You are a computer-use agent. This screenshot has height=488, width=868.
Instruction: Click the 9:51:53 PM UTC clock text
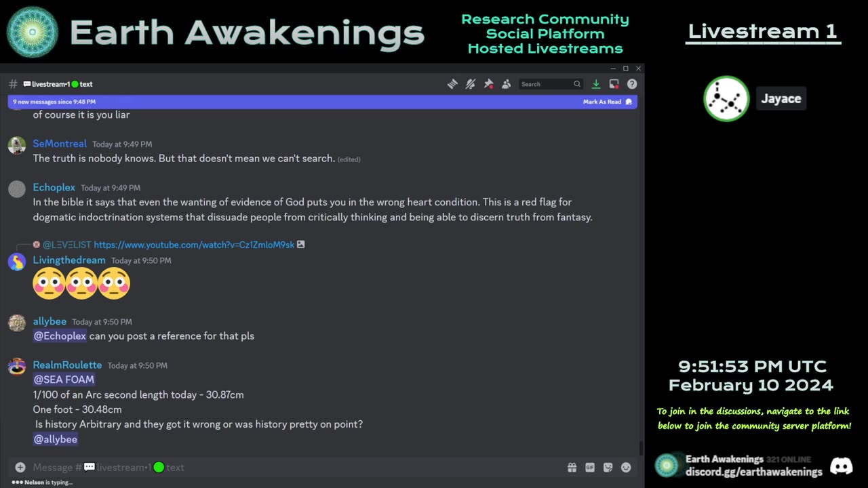click(752, 367)
